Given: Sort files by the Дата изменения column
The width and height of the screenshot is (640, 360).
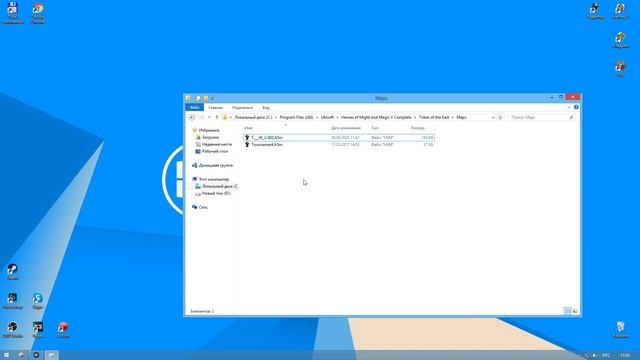Looking at the screenshot, I should [346, 128].
